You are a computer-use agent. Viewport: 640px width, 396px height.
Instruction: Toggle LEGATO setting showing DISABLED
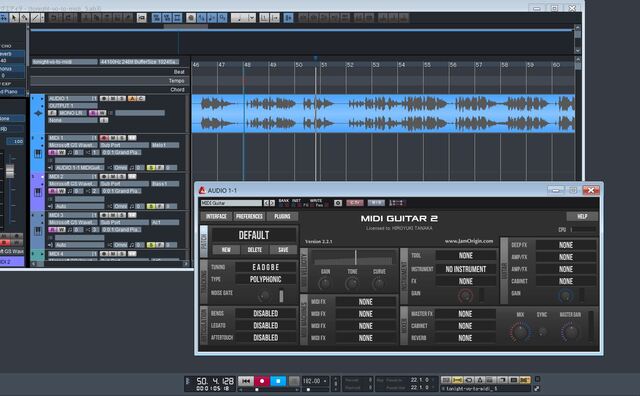pyautogui.click(x=266, y=325)
